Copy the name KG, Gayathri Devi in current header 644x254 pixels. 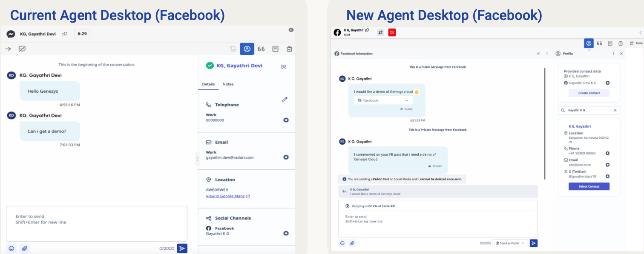click(65, 34)
